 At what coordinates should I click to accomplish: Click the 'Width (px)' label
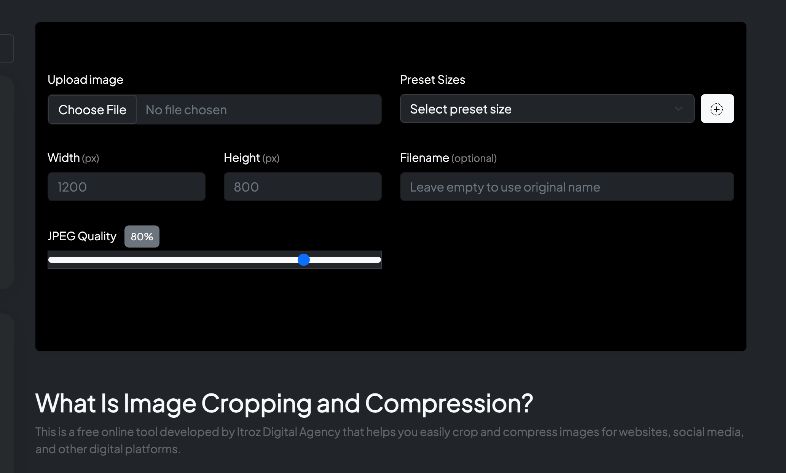coord(73,158)
